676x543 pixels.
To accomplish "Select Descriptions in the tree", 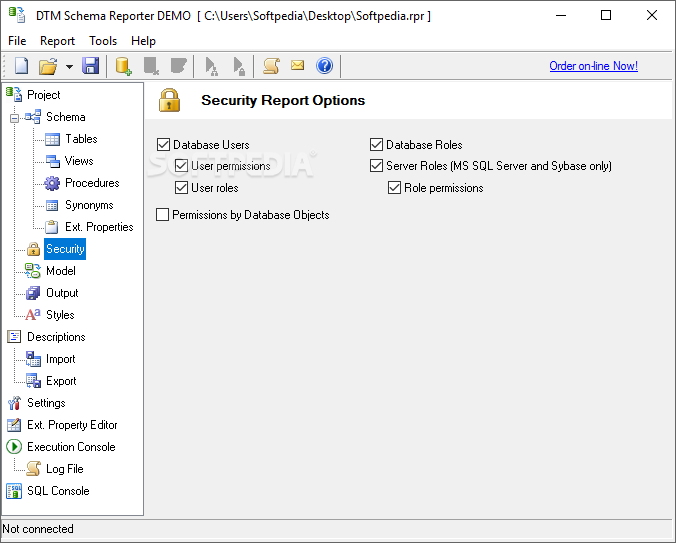I will pyautogui.click(x=56, y=337).
